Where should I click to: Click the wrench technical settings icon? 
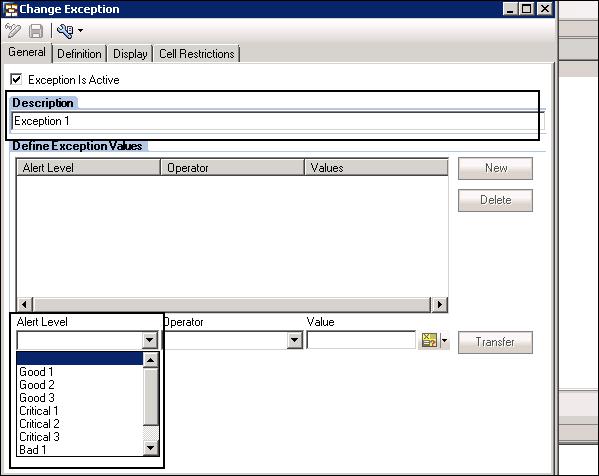point(65,31)
